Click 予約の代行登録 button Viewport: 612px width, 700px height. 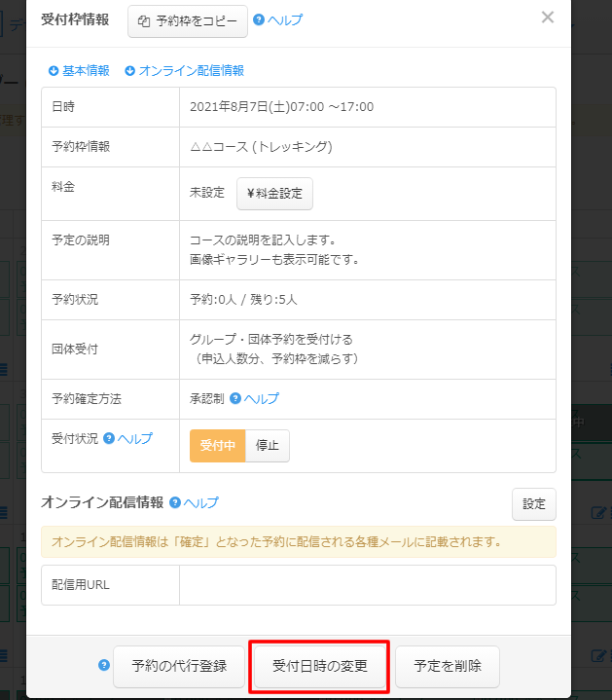tap(179, 667)
